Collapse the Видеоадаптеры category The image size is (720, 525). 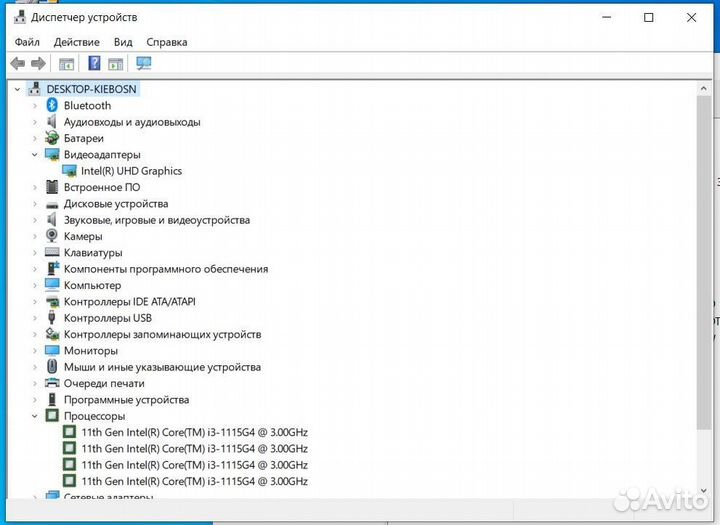click(35, 155)
